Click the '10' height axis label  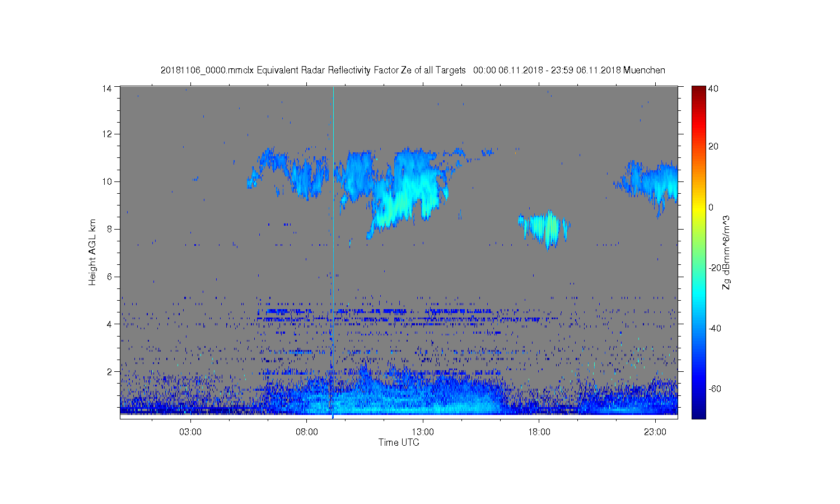pyautogui.click(x=107, y=181)
